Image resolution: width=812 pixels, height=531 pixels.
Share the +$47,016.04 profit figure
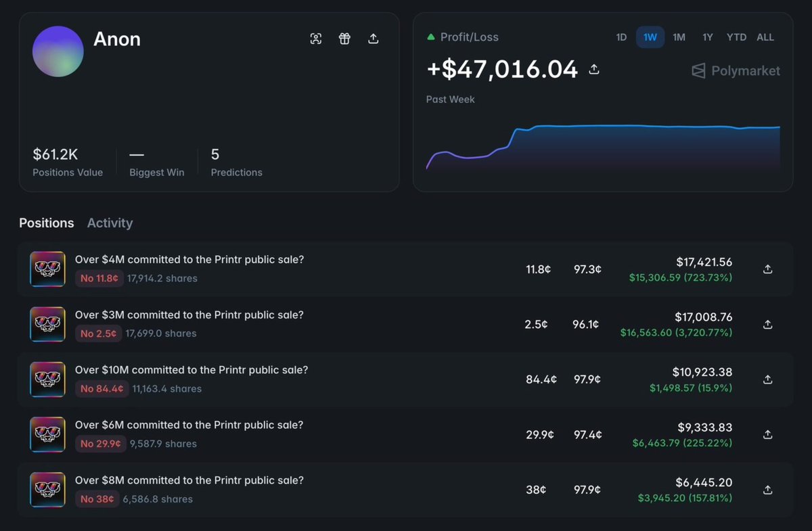point(594,69)
